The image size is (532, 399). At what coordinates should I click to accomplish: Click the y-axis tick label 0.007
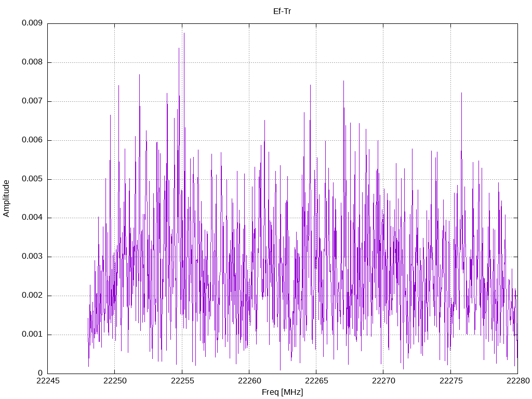(x=32, y=101)
